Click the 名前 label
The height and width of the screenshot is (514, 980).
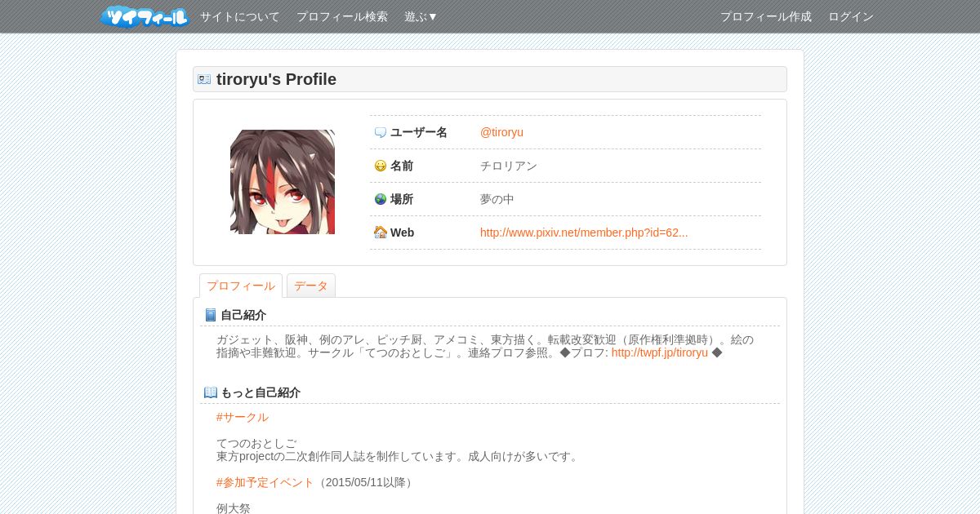point(402,166)
